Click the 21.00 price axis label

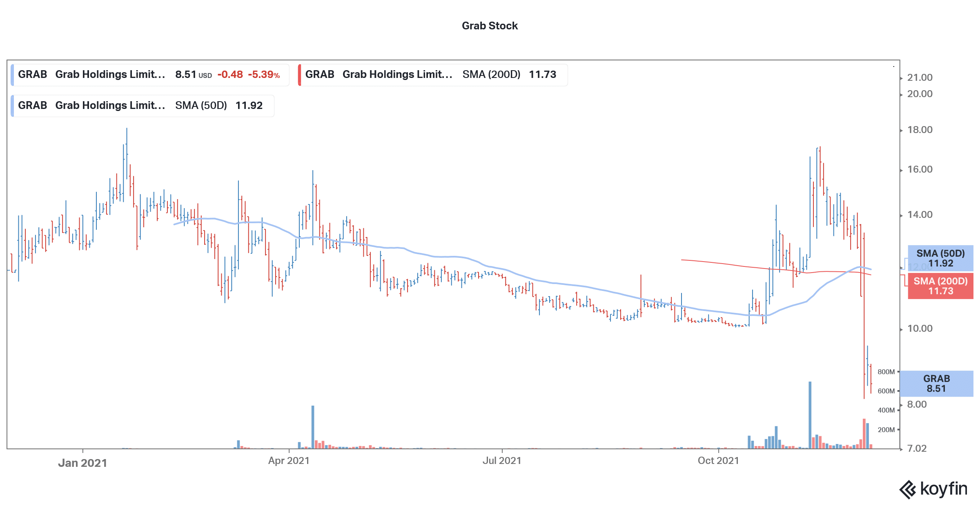pyautogui.click(x=920, y=78)
